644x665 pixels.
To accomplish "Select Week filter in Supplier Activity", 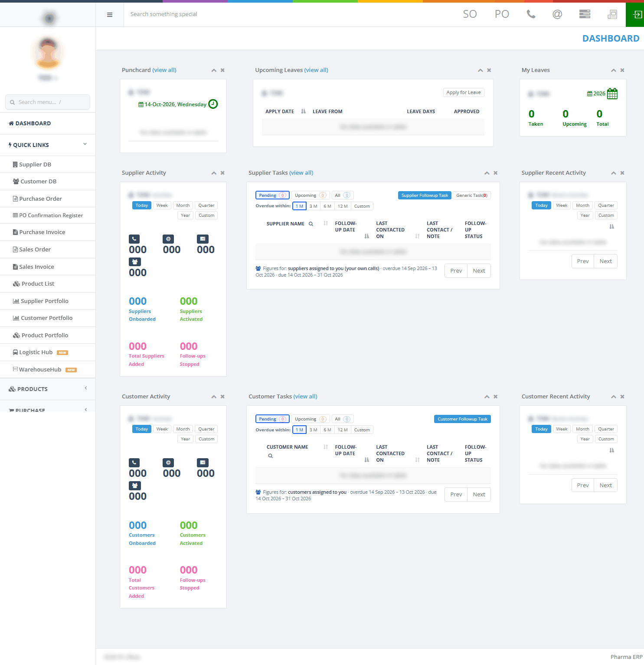I will (x=162, y=205).
